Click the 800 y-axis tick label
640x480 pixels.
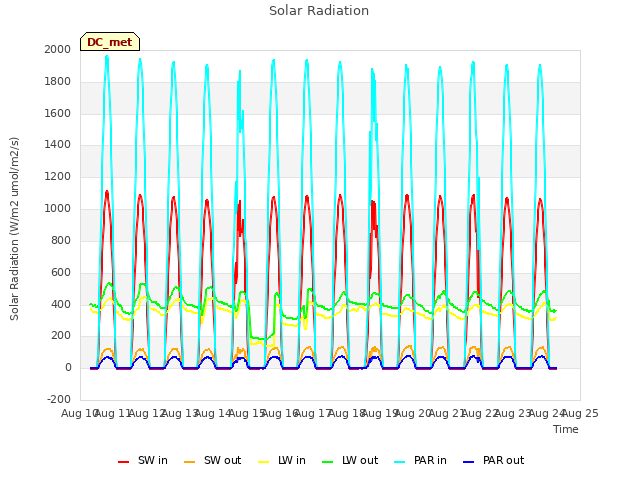coord(61,240)
